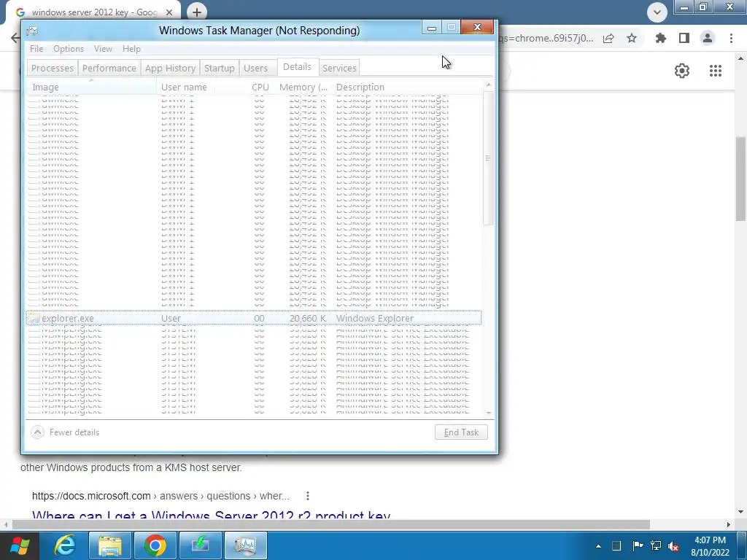Bookmark this page with the star icon

[x=632, y=38]
